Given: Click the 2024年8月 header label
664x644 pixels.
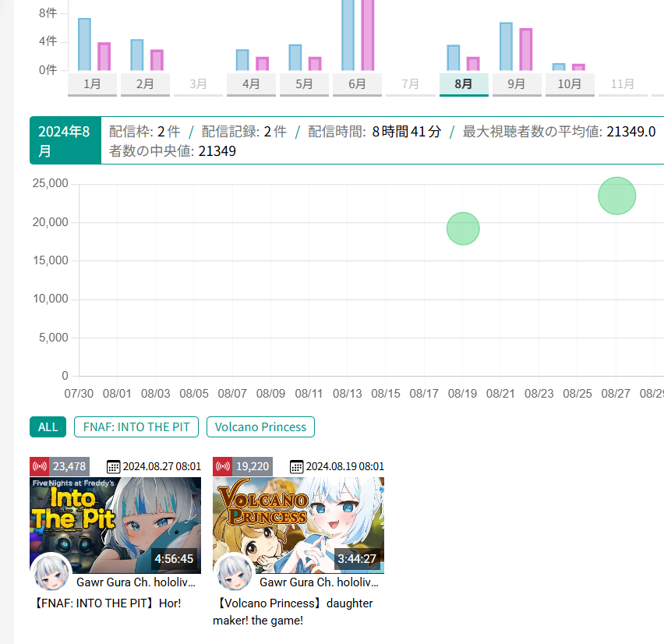Looking at the screenshot, I should pos(65,140).
